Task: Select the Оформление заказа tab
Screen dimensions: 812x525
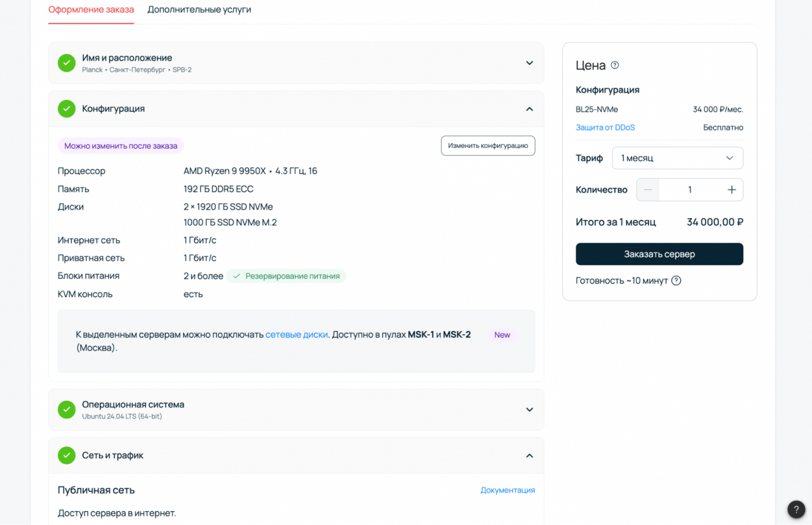Action: coord(91,10)
